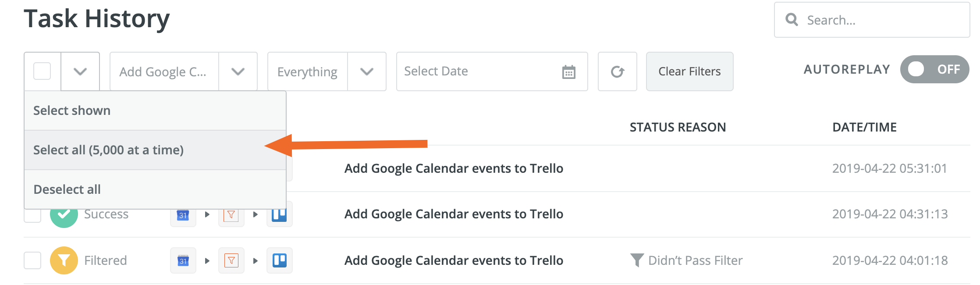980x285 pixels.
Task: Click the refresh task history icon
Action: 617,71
